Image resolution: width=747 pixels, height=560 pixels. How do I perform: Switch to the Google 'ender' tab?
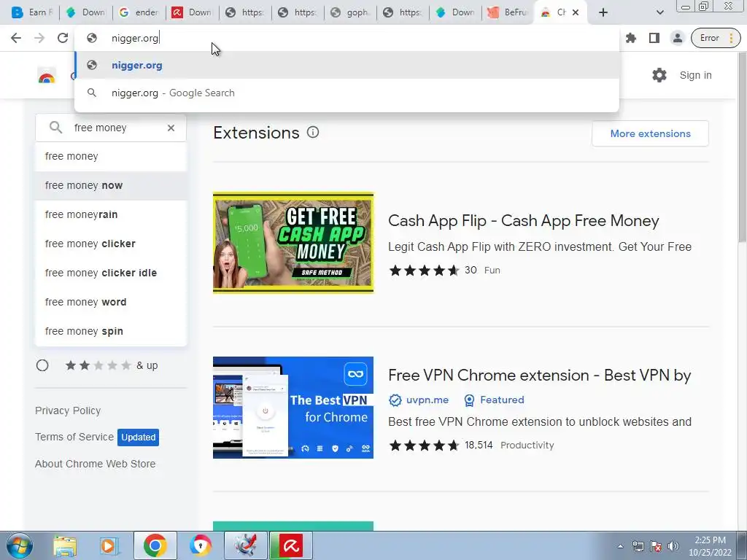point(139,12)
